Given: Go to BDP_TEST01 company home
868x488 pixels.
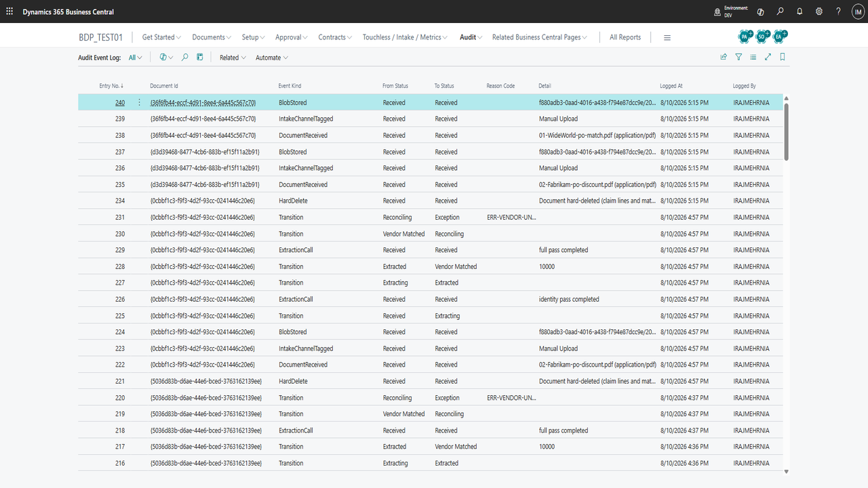Looking at the screenshot, I should pos(101,37).
